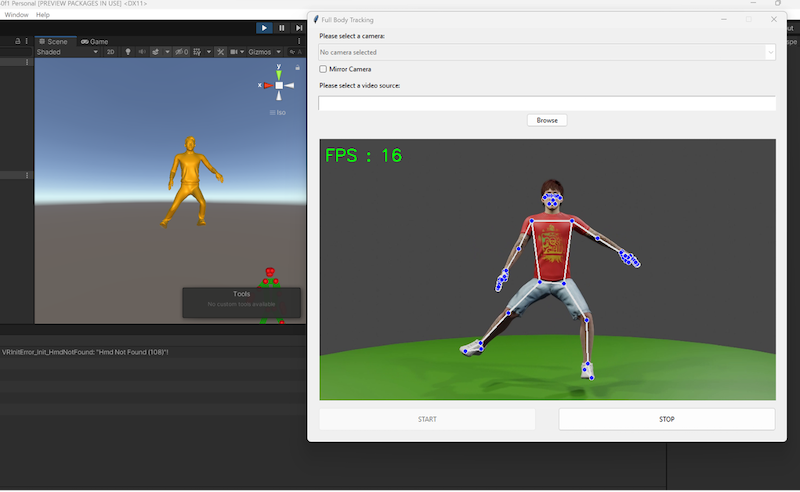Click the hidden objects visibility icon

[x=182, y=52]
